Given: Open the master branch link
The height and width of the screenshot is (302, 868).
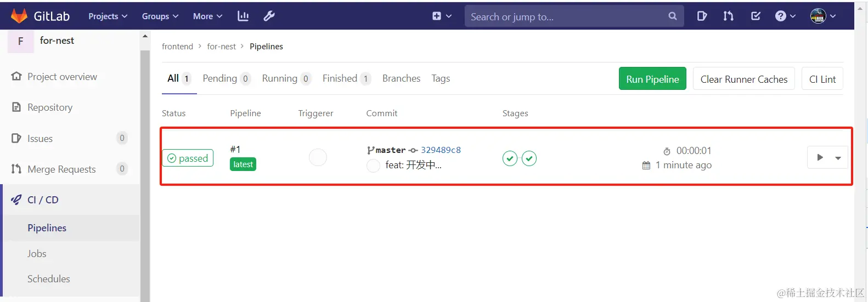Looking at the screenshot, I should pyautogui.click(x=390, y=150).
